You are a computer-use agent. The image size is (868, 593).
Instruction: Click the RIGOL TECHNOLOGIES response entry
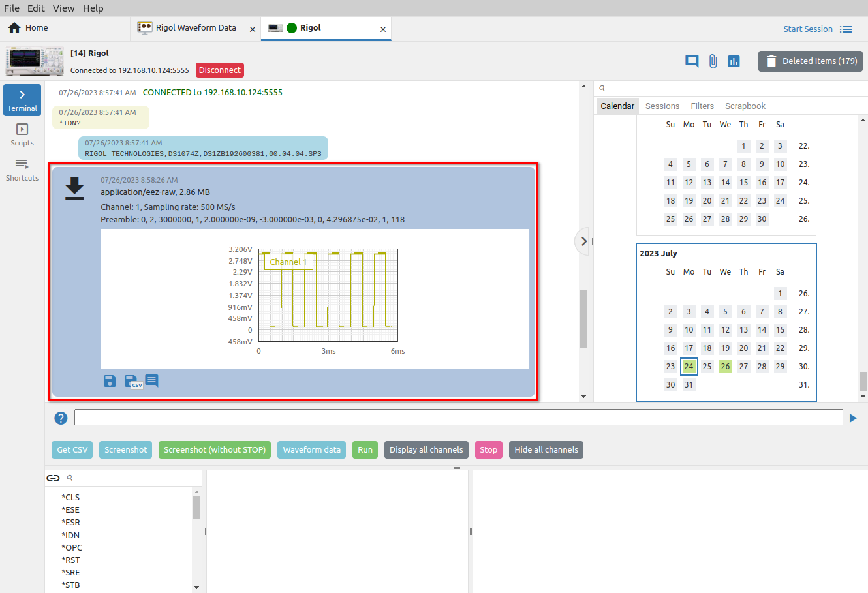pyautogui.click(x=203, y=148)
